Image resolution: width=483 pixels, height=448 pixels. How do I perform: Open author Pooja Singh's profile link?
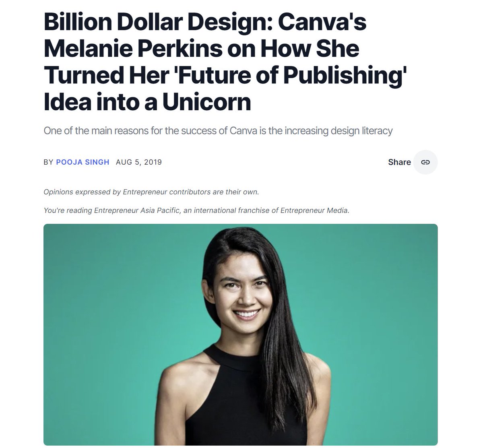click(83, 162)
